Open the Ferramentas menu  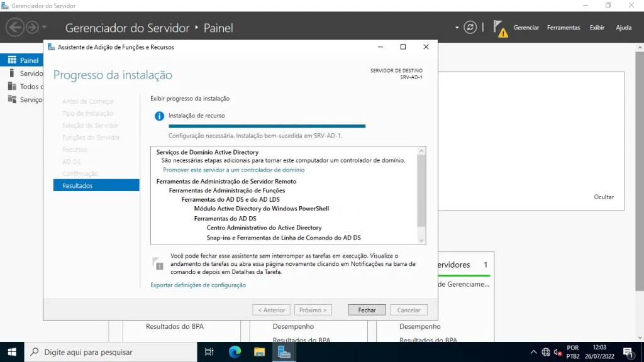[x=563, y=28]
